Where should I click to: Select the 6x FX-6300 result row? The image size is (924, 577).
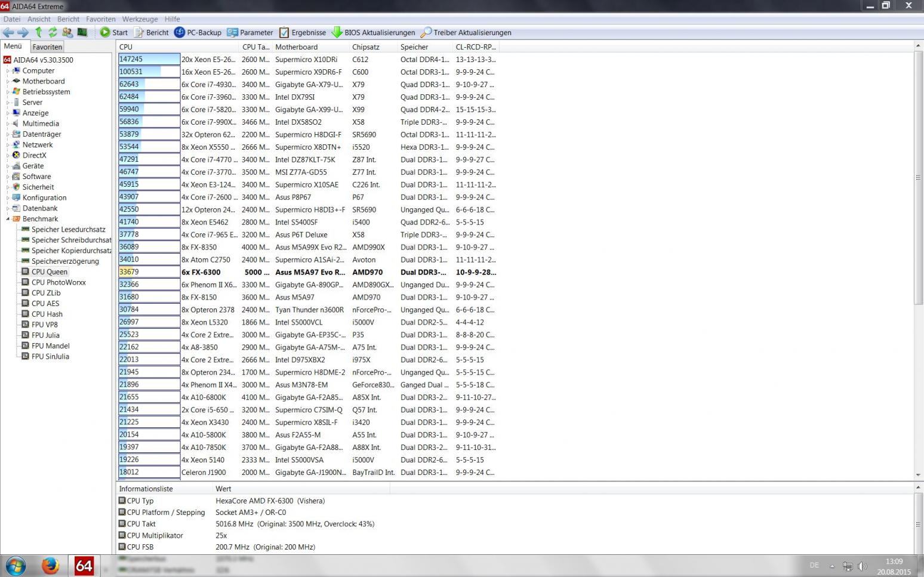308,272
